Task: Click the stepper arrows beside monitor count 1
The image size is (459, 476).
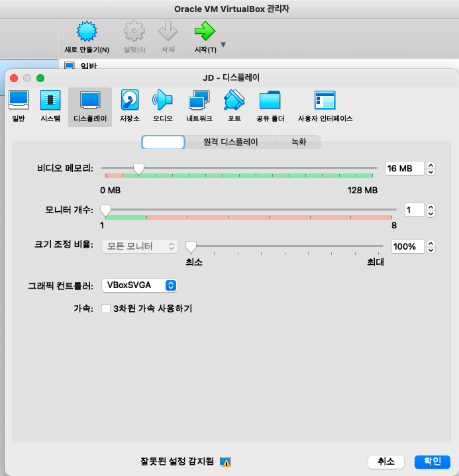Action: (x=431, y=211)
